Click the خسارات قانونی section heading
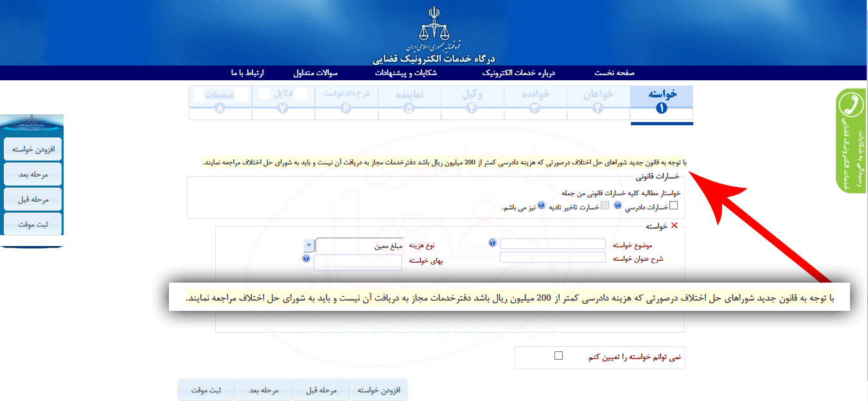 point(658,176)
